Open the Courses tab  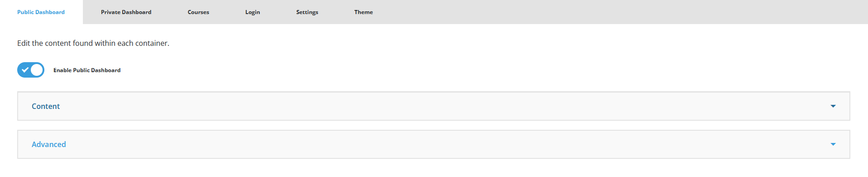198,12
